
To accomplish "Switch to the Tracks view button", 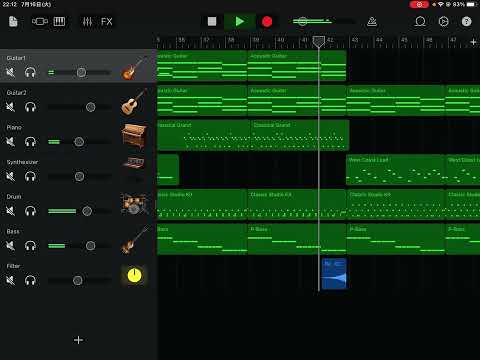I will coord(40,22).
